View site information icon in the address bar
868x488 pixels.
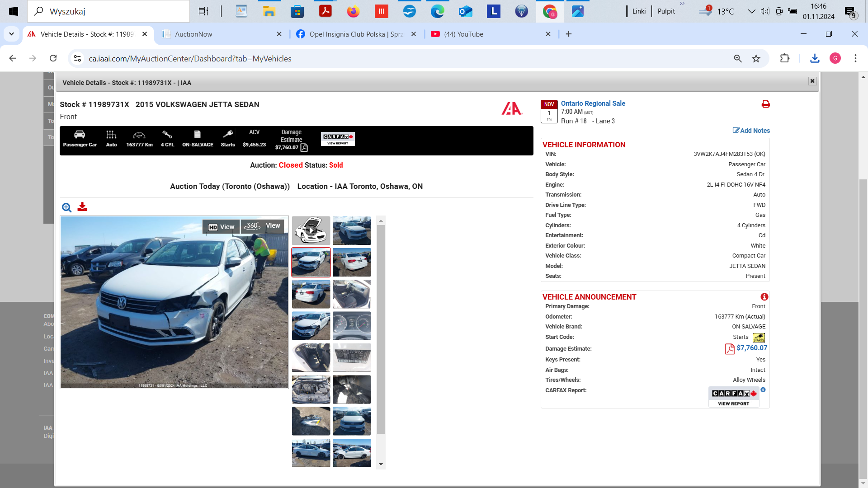[x=77, y=58]
